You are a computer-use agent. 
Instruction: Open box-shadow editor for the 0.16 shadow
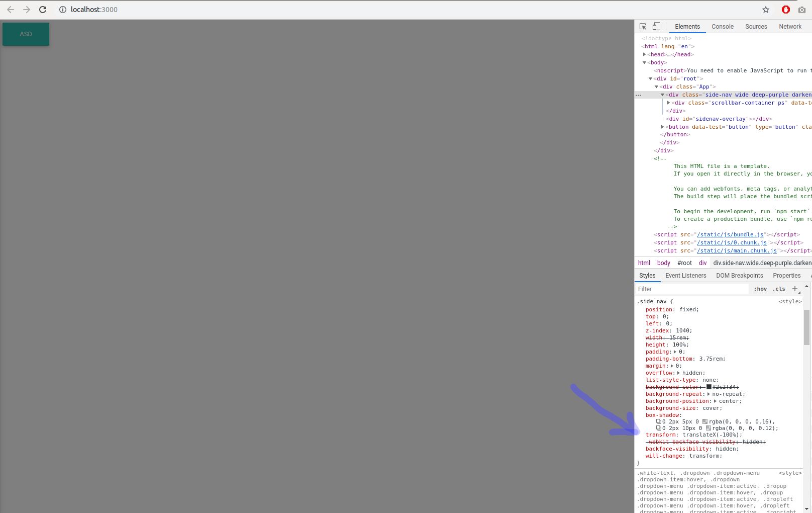click(659, 421)
